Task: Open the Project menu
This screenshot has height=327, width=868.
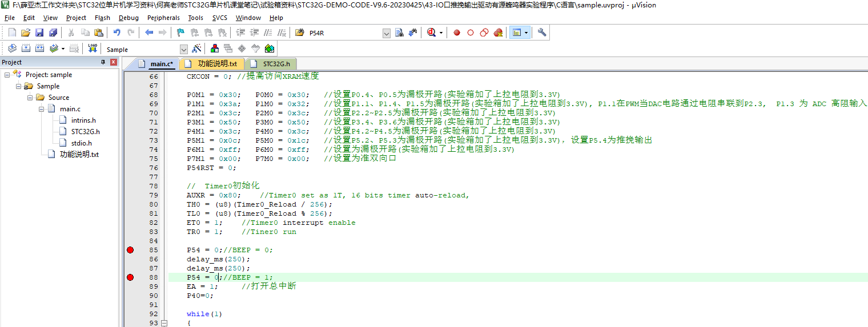Action: coord(76,18)
